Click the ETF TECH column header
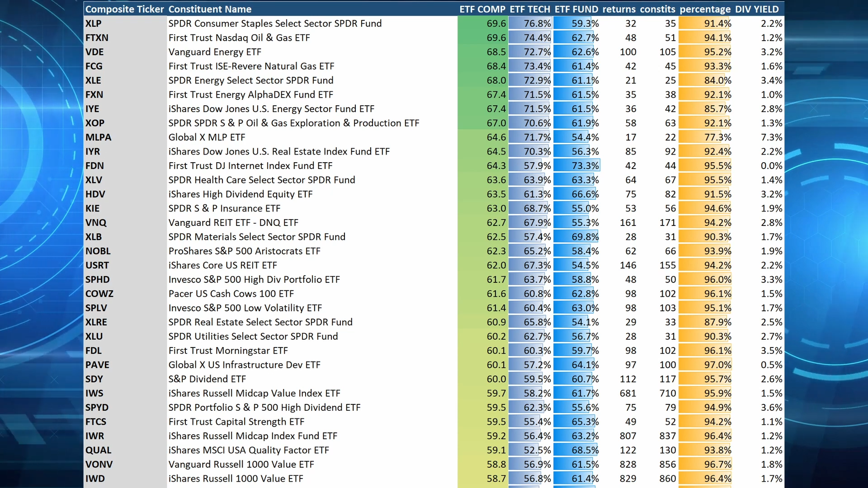Screen dimensions: 868x488 [530, 9]
